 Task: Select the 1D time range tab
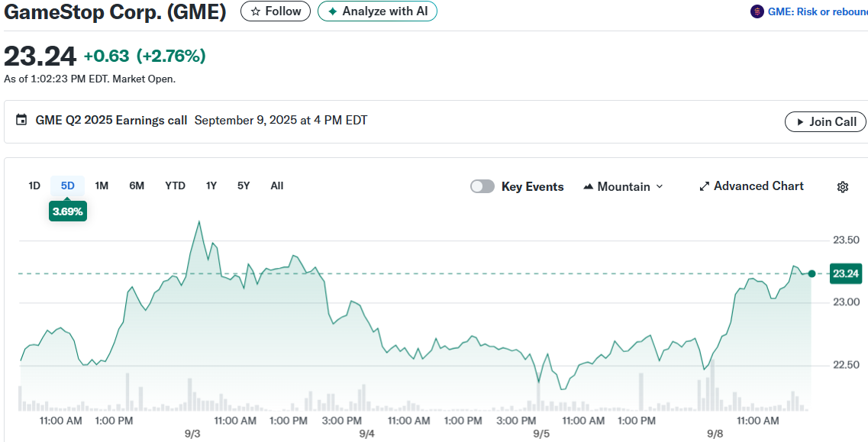click(34, 186)
